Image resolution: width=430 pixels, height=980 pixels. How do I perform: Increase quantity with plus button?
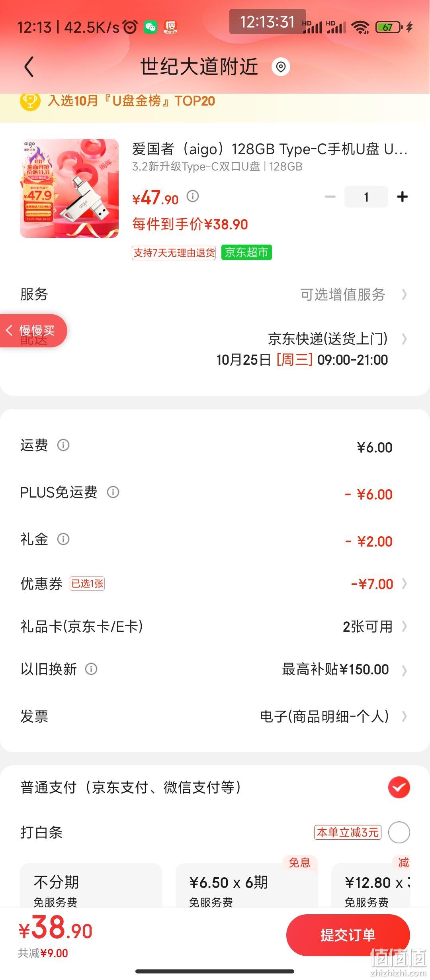(x=403, y=196)
